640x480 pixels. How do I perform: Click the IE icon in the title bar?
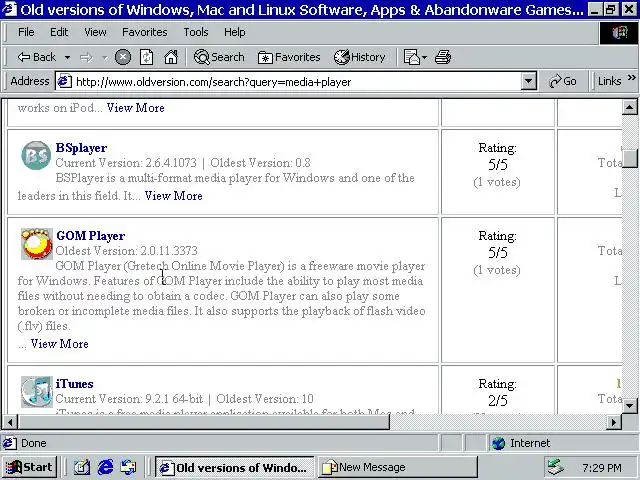click(10, 9)
